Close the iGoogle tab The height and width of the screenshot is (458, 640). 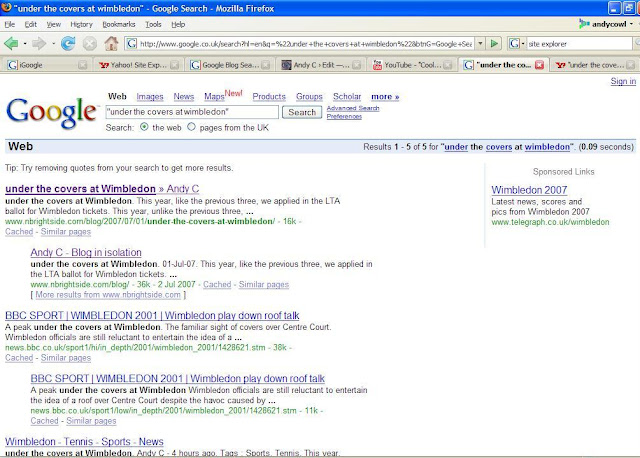[82, 65]
